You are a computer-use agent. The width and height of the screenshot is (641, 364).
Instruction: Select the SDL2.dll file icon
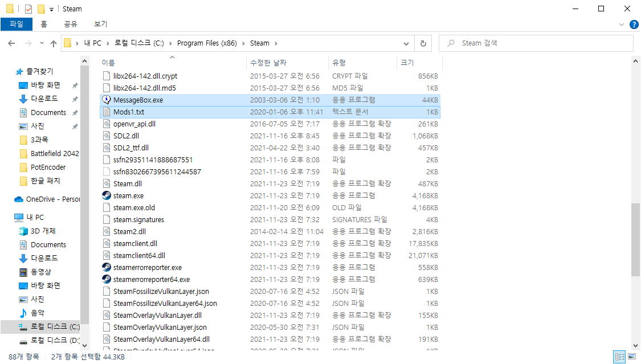[107, 136]
